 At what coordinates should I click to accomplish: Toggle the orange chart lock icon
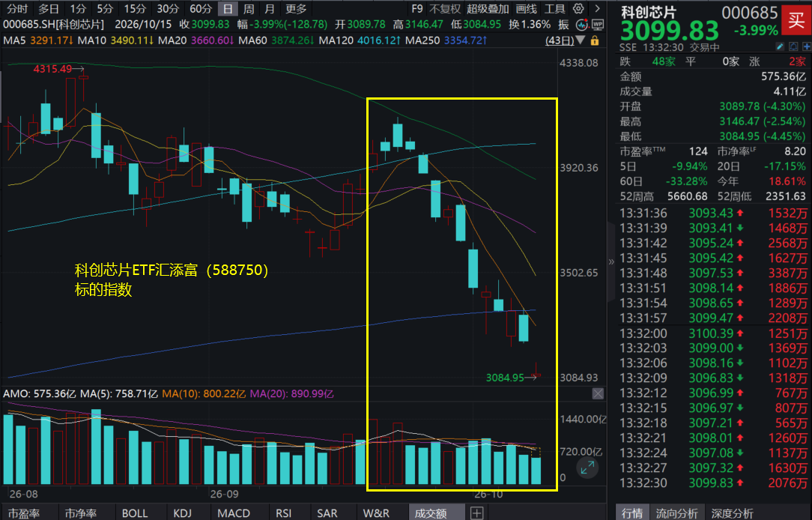pyautogui.click(x=595, y=40)
